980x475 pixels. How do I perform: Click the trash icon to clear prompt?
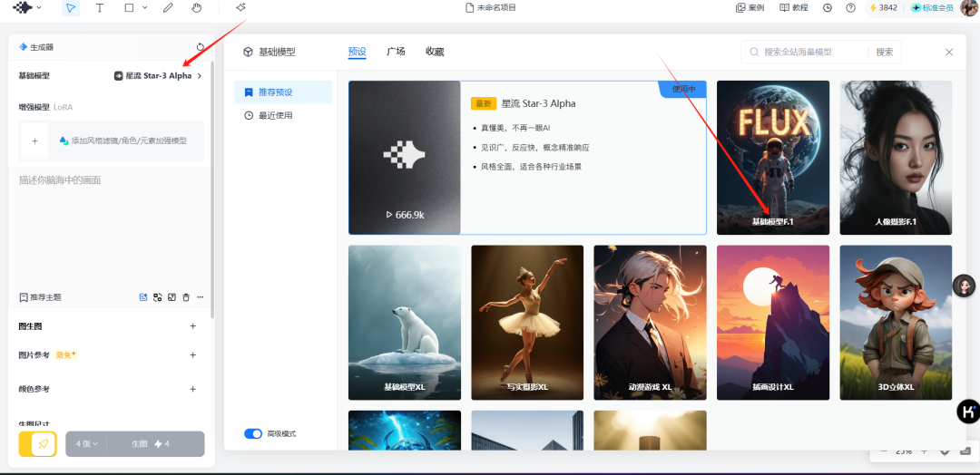point(186,297)
